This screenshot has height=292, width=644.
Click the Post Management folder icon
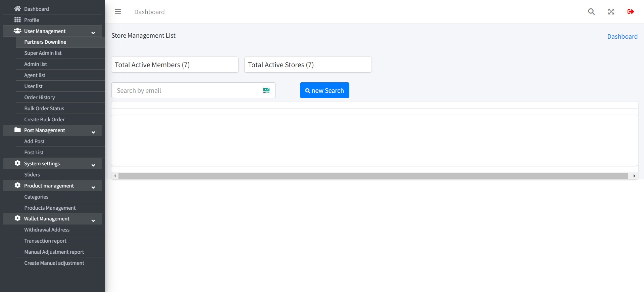click(17, 130)
